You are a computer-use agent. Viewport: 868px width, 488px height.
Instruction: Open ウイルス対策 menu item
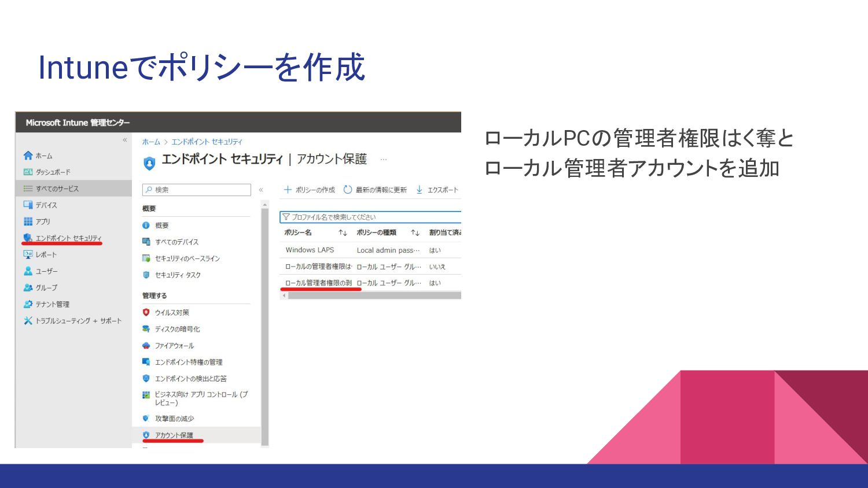point(172,312)
